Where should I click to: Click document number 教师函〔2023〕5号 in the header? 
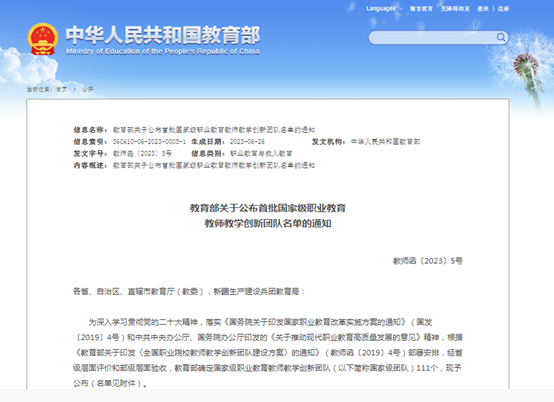pos(142,153)
